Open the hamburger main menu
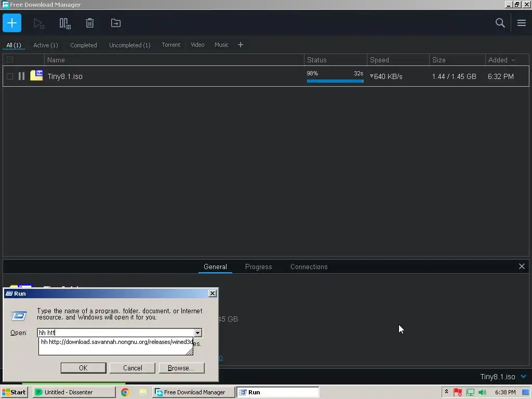Image resolution: width=532 pixels, height=399 pixels. 522,23
